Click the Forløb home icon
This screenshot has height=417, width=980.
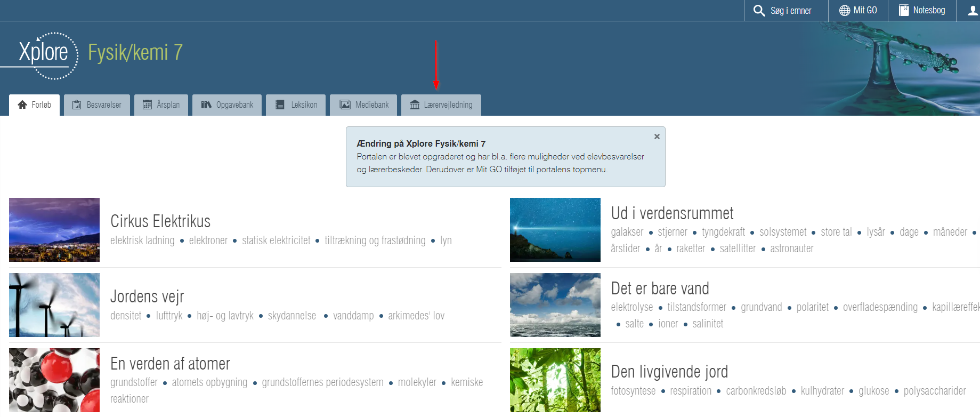[x=22, y=105]
